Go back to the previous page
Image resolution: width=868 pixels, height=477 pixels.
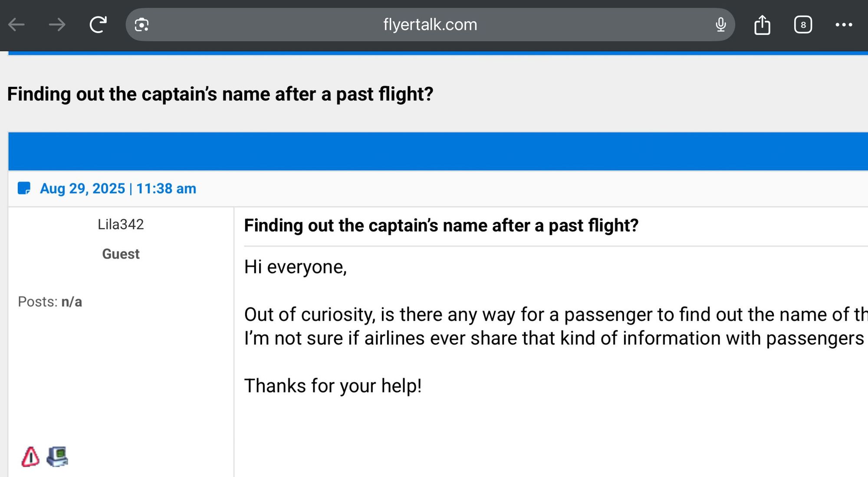[x=17, y=25]
